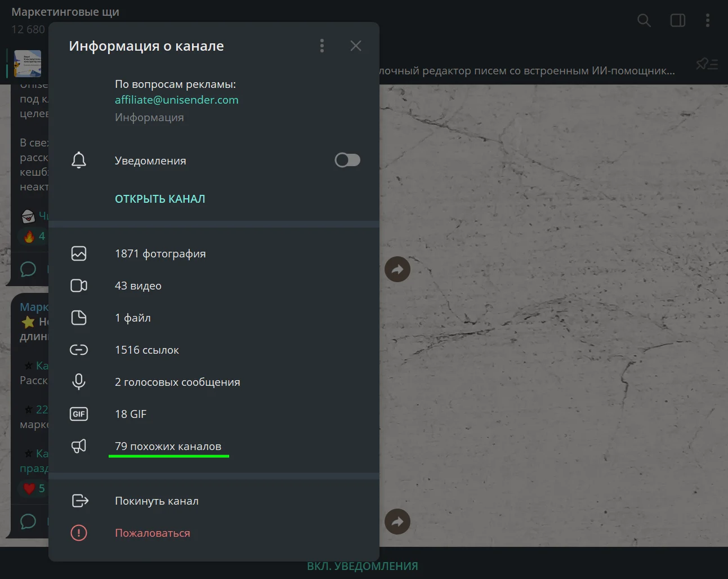The width and height of the screenshot is (728, 579).
Task: Open the 1871 фотография media list
Action: click(160, 253)
